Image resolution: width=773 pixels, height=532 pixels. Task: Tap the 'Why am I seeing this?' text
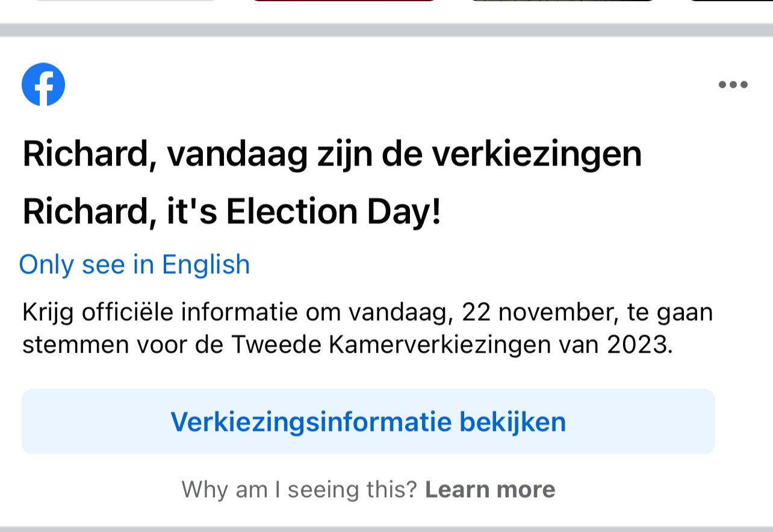[299, 489]
